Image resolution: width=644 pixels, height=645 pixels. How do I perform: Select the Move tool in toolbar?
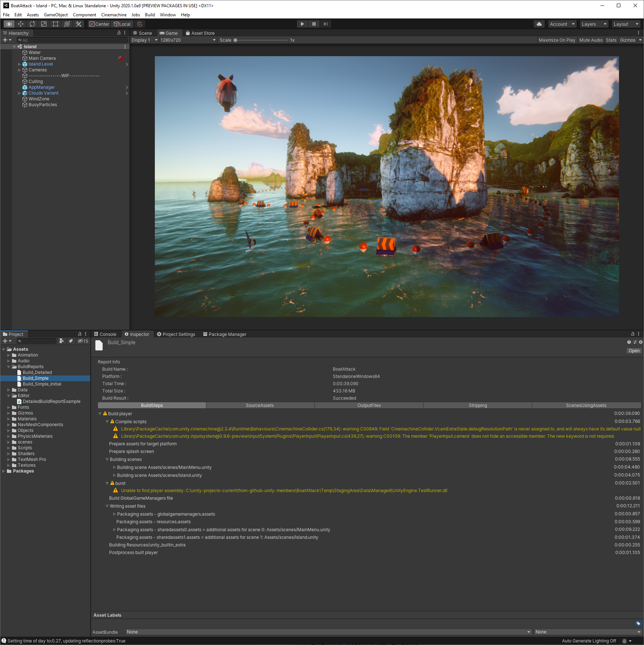[21, 24]
